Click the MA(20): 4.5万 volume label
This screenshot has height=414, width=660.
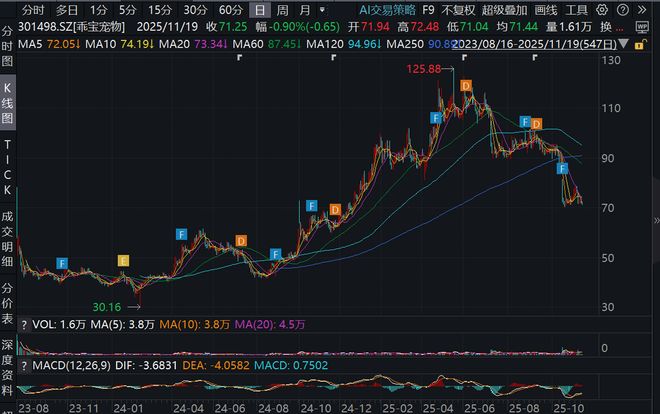[x=270, y=325]
